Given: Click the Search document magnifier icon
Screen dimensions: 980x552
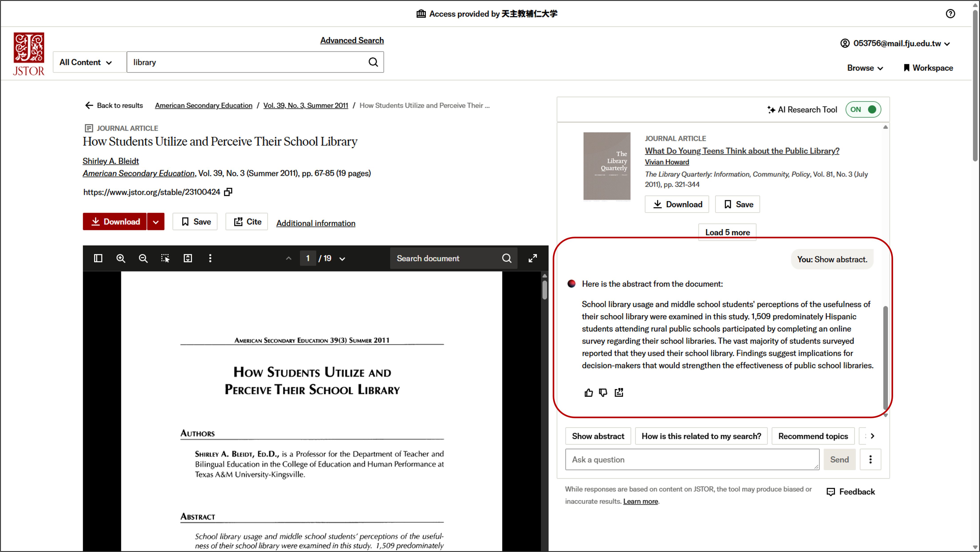Looking at the screenshot, I should 506,258.
